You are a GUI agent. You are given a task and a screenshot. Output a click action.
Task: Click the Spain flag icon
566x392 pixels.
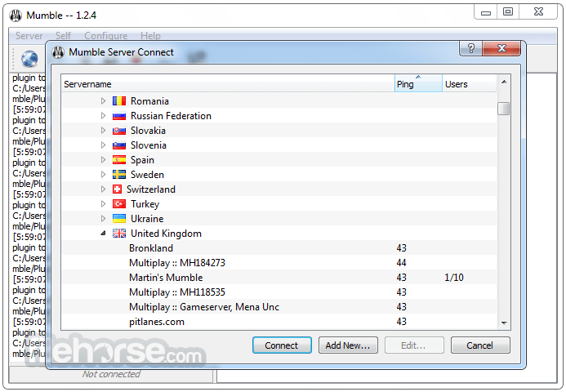(119, 160)
